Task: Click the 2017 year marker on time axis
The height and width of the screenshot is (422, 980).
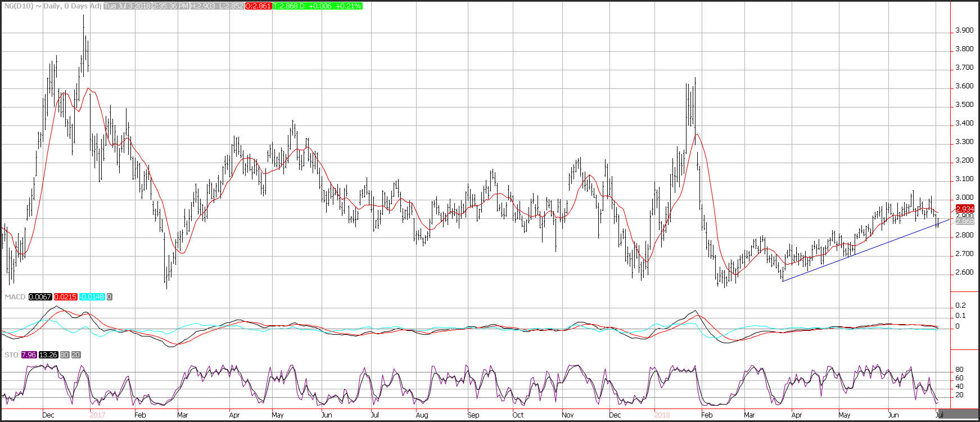Action: [x=97, y=415]
